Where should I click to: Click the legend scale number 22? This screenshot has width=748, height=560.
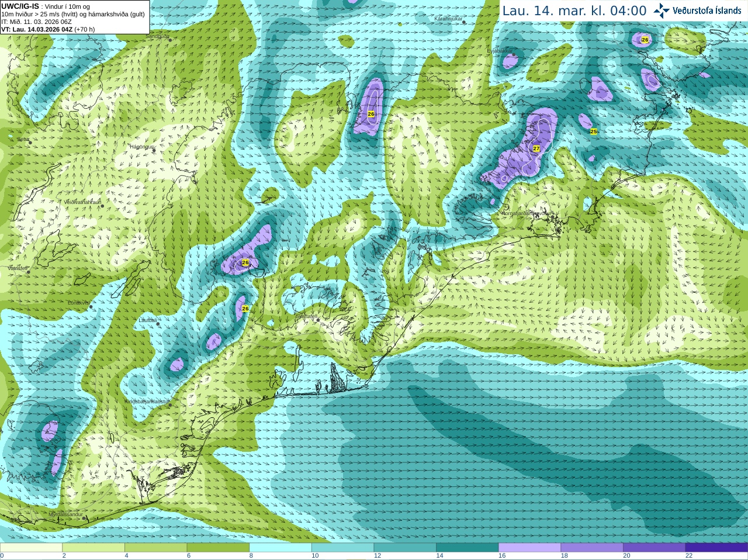click(x=689, y=556)
